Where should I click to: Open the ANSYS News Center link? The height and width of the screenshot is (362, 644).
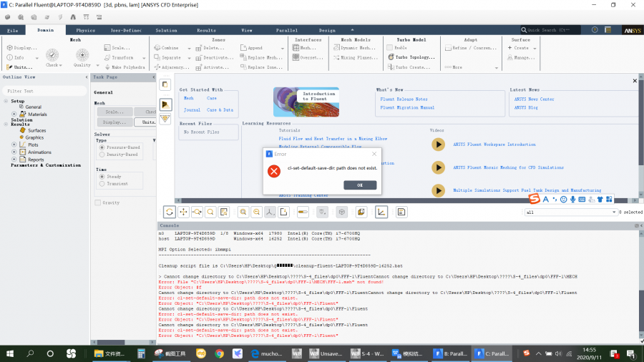(x=534, y=99)
